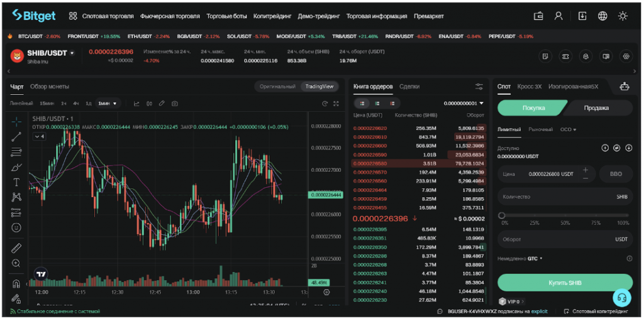
Task: Select the text tool in chart toolbar
Action: (x=16, y=182)
